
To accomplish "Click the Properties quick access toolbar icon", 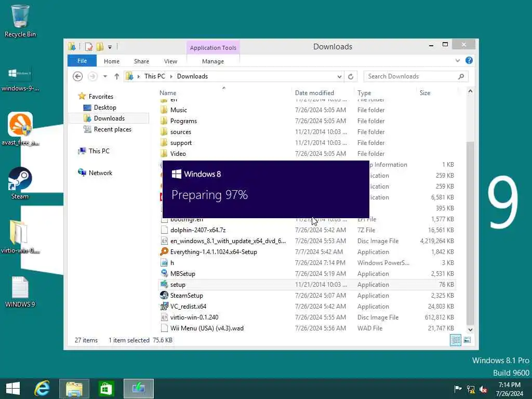I will 88,47.
